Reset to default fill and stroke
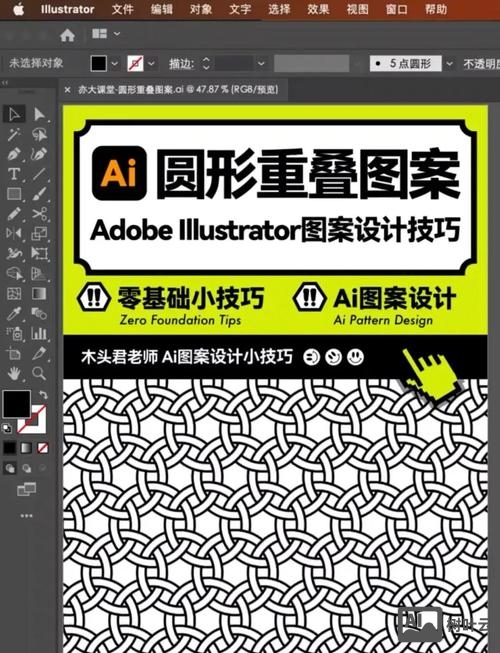 tap(7, 428)
